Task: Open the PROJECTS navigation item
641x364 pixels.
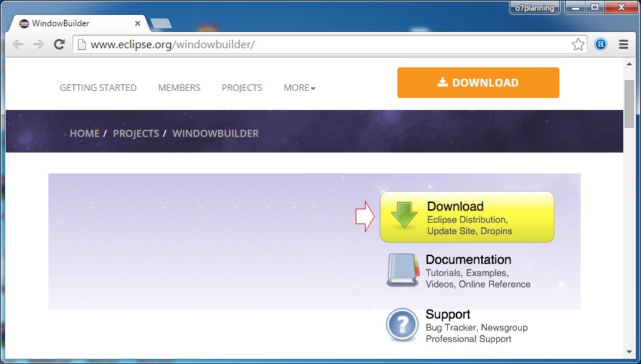Action: click(242, 88)
